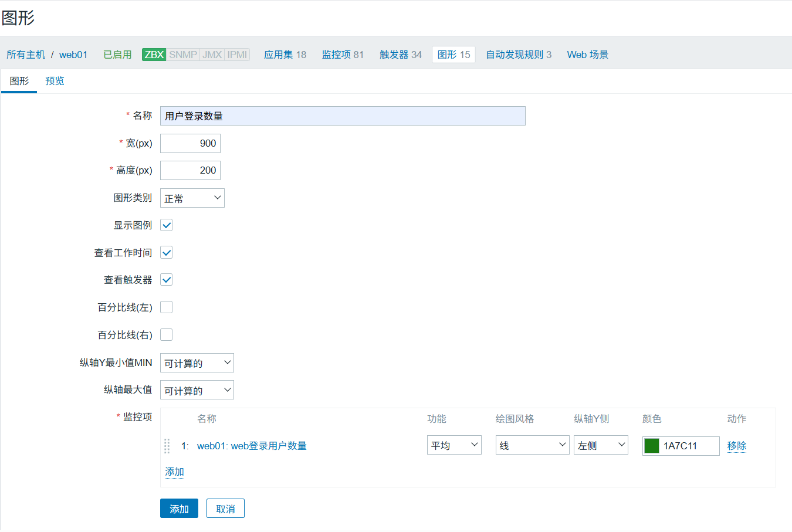792x532 pixels.
Task: Click the JMX availability badge
Action: (212, 55)
